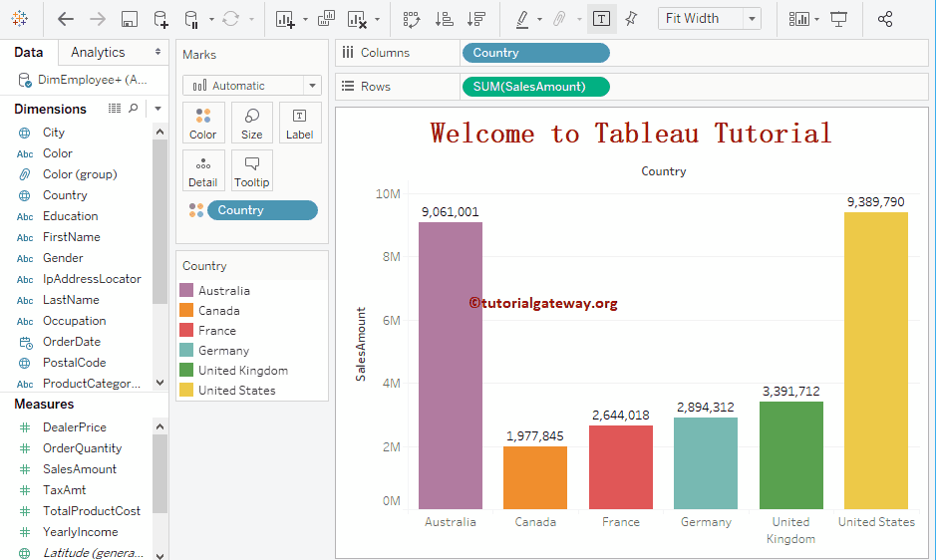Pause auto updates data source icon
This screenshot has width=936, height=560.
click(191, 19)
